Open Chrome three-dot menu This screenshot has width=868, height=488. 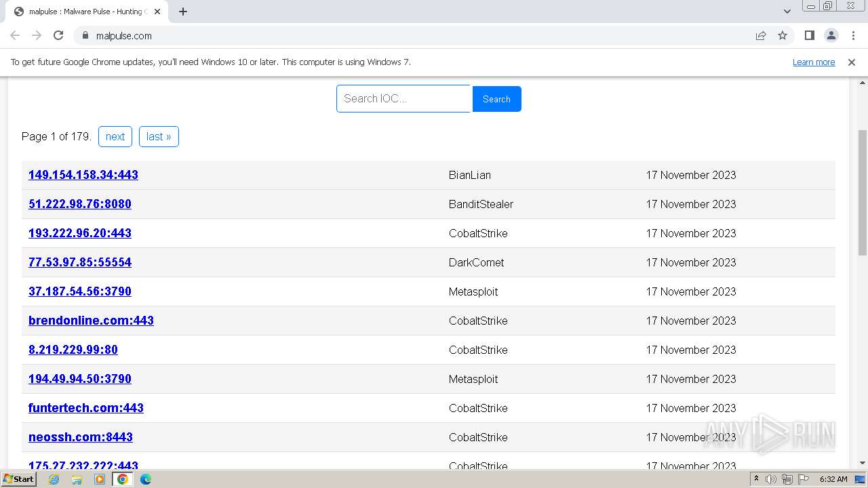(853, 35)
